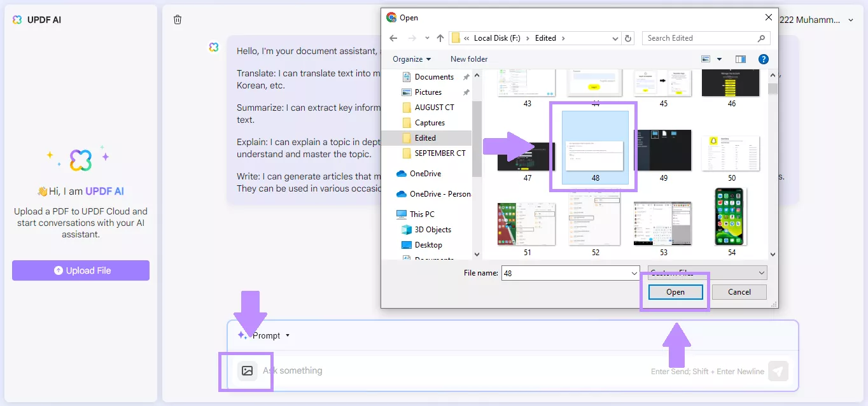Click the 3D Objects icon

coord(407,230)
